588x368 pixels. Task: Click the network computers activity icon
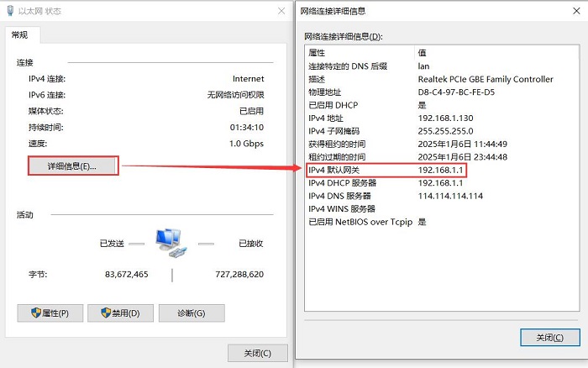point(171,243)
